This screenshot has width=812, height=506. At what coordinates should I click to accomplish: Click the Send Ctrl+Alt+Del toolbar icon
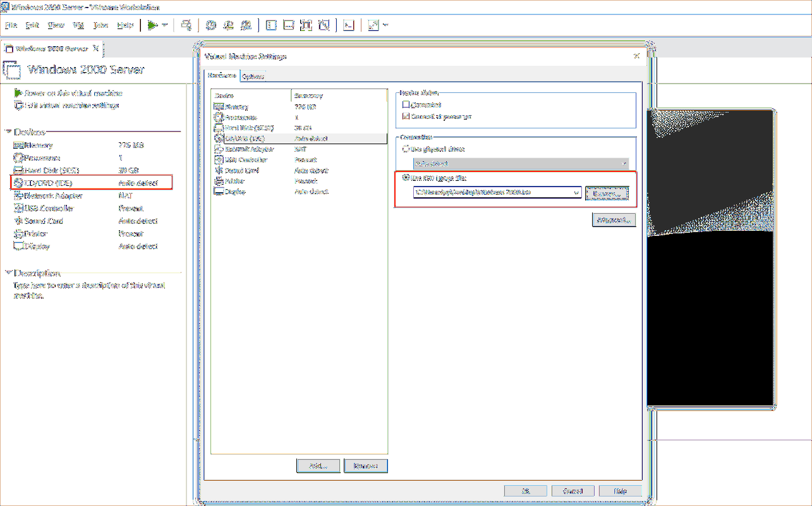tap(186, 25)
